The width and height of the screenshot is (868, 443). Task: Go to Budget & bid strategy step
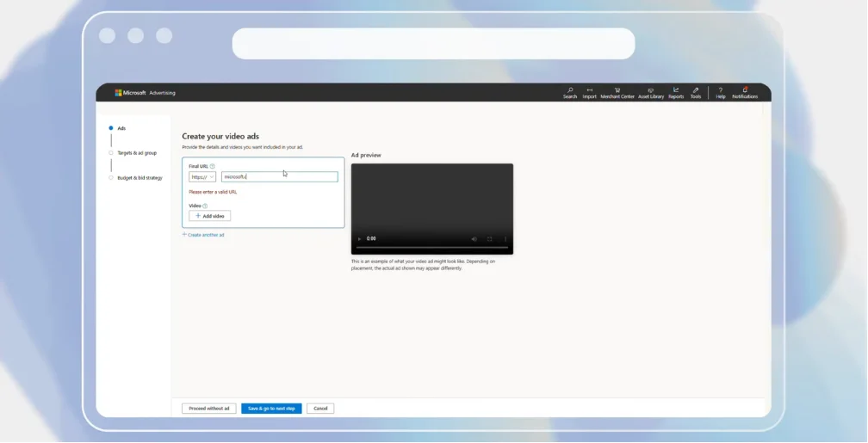[136, 178]
